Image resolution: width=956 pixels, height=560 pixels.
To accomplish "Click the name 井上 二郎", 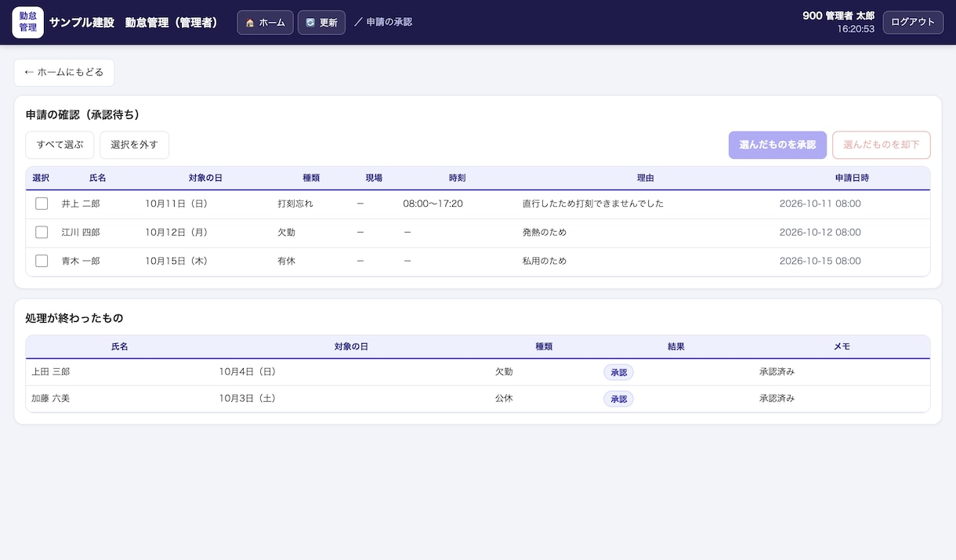I will click(81, 204).
